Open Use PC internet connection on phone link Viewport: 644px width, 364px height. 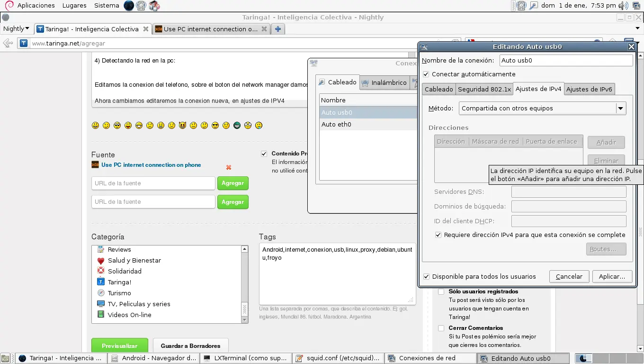pyautogui.click(x=151, y=165)
